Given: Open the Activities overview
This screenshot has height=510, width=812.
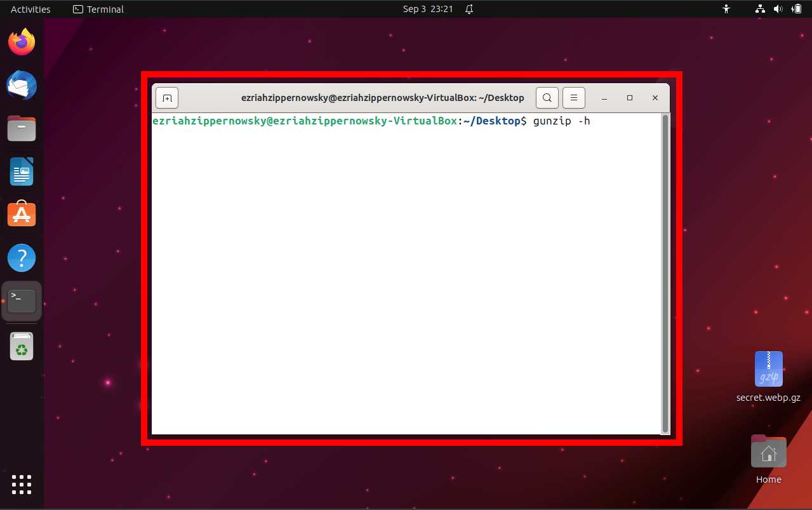Looking at the screenshot, I should (x=29, y=9).
